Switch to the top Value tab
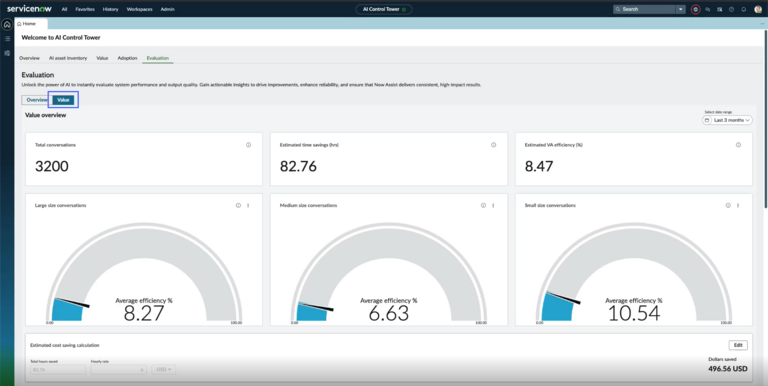This screenshot has width=768, height=386. [x=102, y=58]
